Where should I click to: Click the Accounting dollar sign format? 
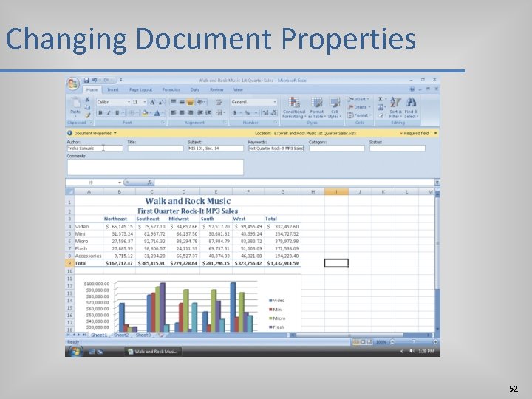234,112
